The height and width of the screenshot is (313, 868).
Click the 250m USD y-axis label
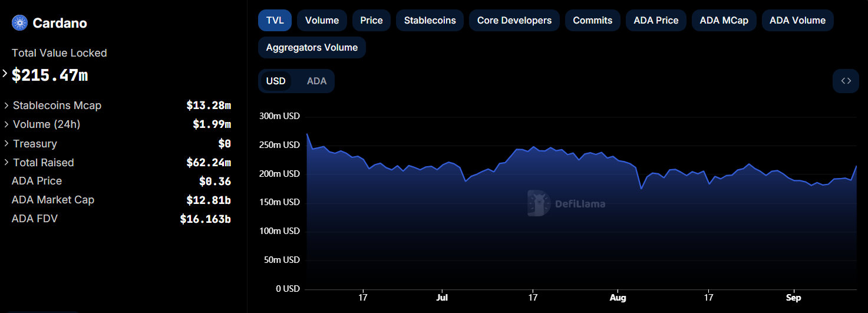click(279, 145)
